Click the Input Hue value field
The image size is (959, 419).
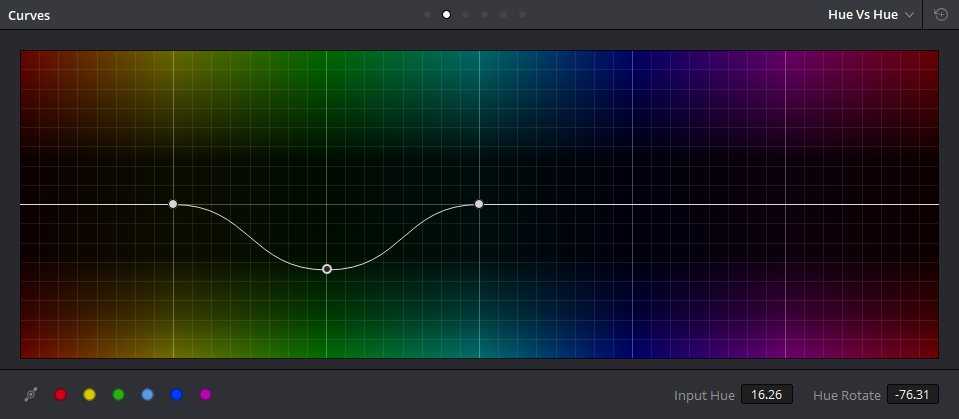766,395
